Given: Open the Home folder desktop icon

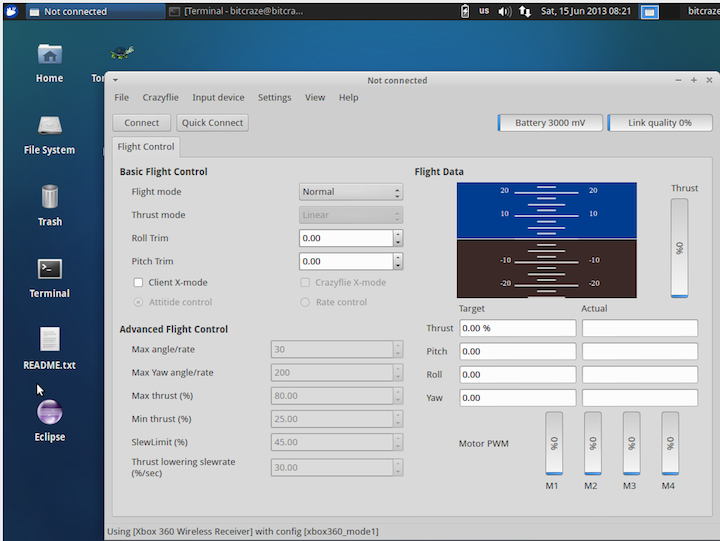Looking at the screenshot, I should coord(49,56).
